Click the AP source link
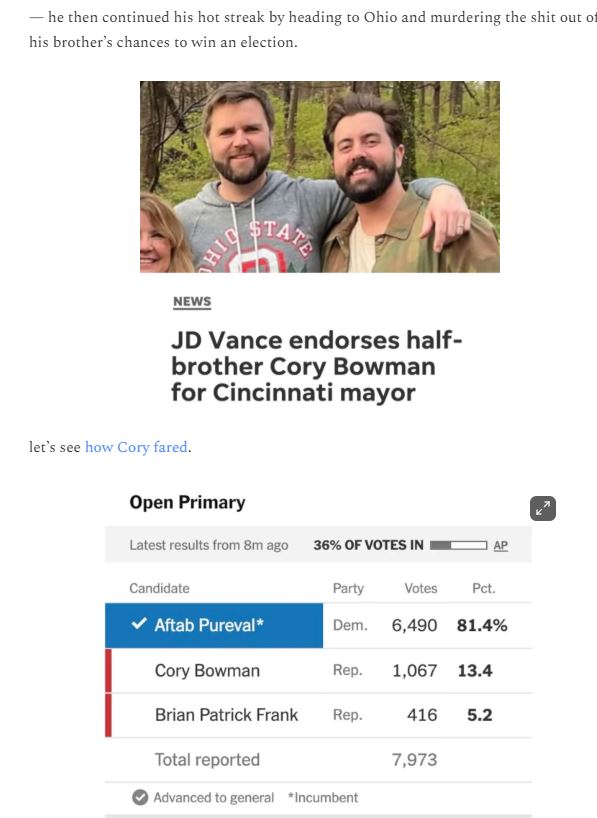Image resolution: width=597 pixels, height=818 pixels. point(500,545)
